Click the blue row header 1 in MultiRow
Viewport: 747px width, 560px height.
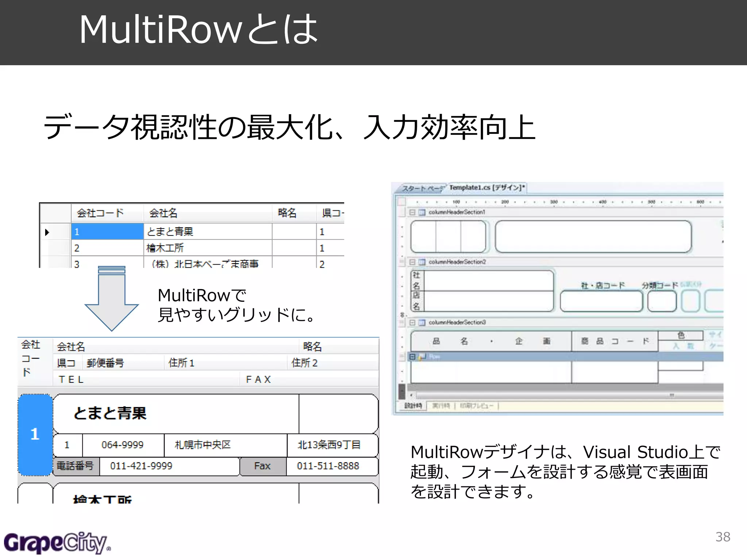[x=35, y=435]
